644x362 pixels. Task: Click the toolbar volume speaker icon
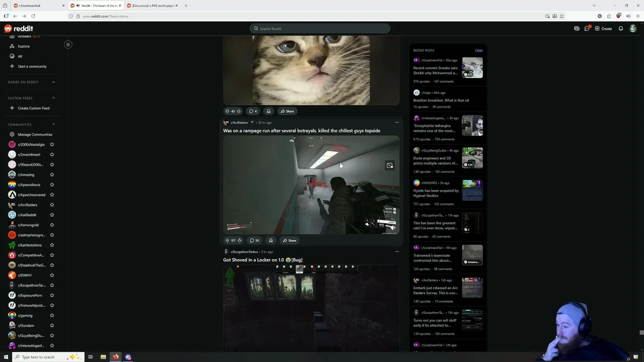click(628, 16)
